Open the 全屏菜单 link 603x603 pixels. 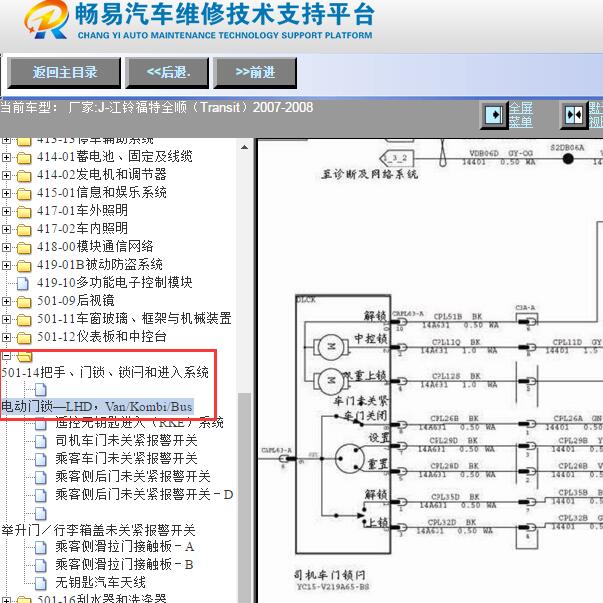pos(521,115)
